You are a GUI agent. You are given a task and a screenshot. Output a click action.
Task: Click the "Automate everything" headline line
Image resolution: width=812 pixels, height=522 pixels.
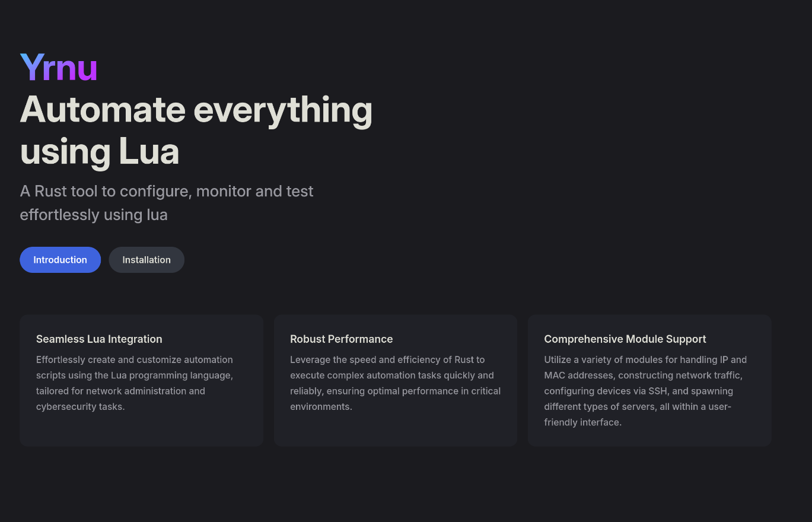pos(196,110)
